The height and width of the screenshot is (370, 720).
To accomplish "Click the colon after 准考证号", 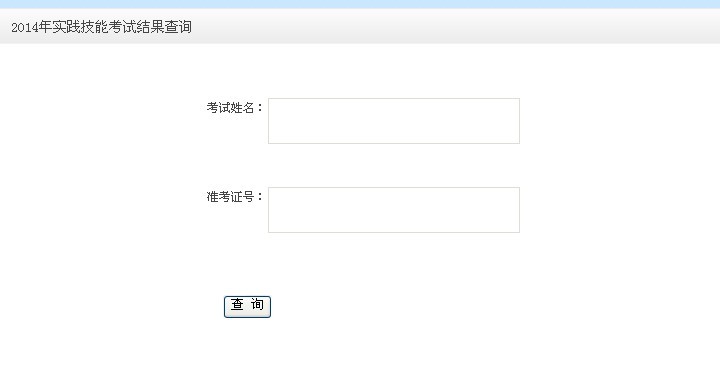I will pos(260,197).
